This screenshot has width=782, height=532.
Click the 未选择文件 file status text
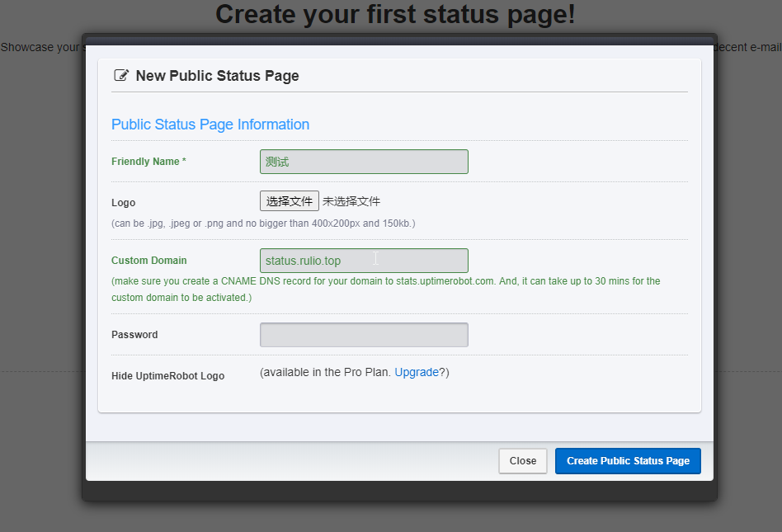pyautogui.click(x=351, y=201)
